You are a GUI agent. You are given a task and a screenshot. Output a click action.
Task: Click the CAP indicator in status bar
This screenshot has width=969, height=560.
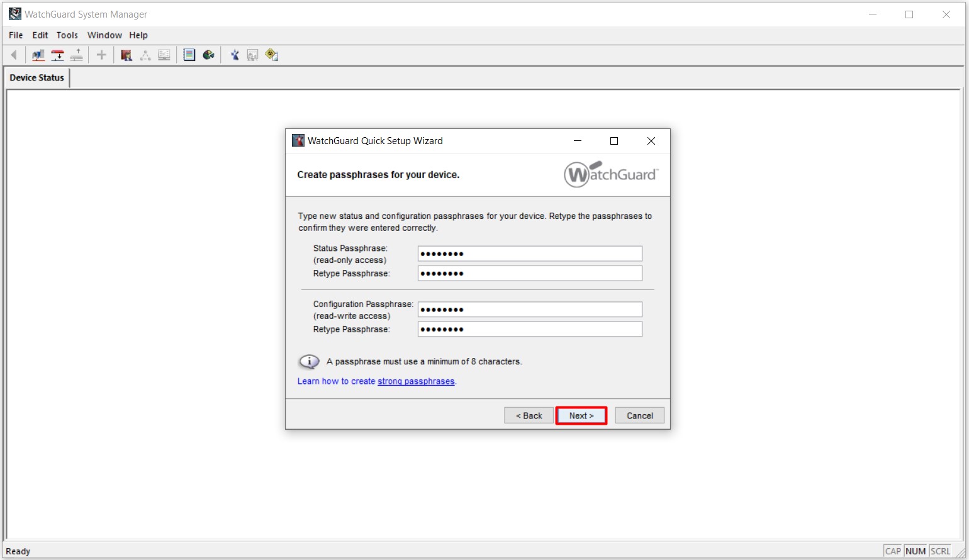pyautogui.click(x=893, y=551)
